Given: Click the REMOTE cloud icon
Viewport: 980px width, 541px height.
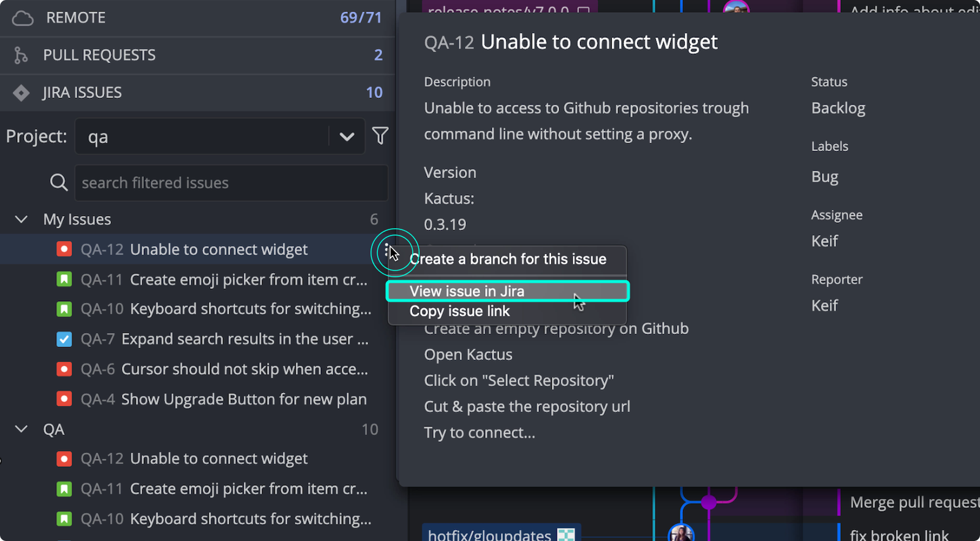Looking at the screenshot, I should (22, 17).
